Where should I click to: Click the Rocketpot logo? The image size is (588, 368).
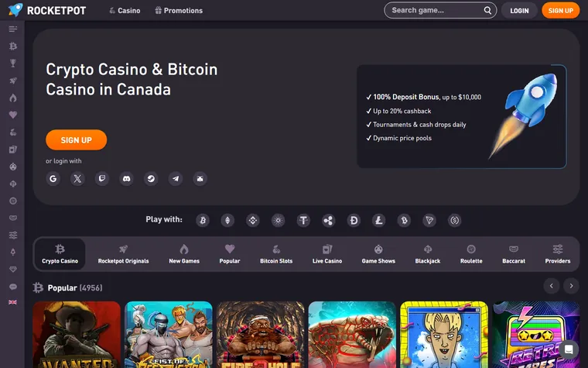[x=47, y=10]
